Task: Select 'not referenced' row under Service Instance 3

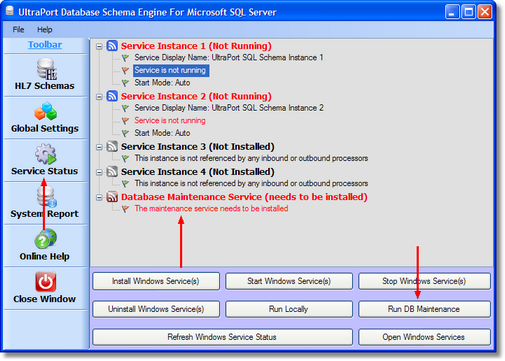Action: tap(251, 158)
